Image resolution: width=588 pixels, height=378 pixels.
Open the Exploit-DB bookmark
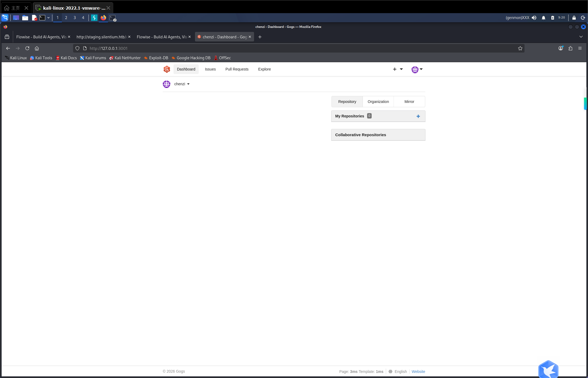(156, 58)
